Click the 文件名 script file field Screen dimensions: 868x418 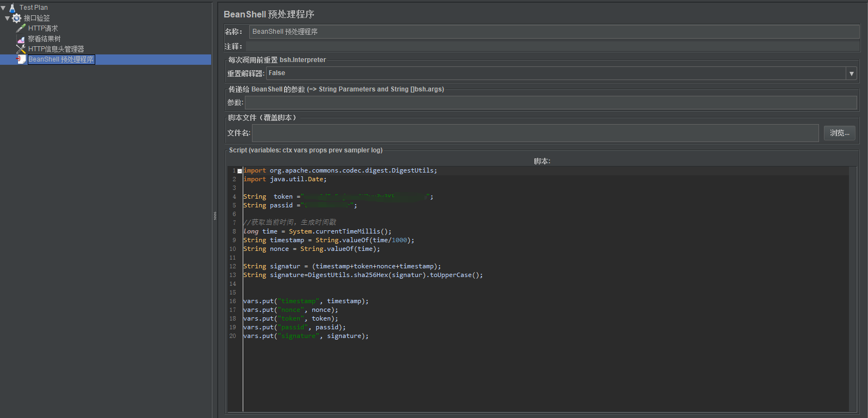(x=535, y=133)
